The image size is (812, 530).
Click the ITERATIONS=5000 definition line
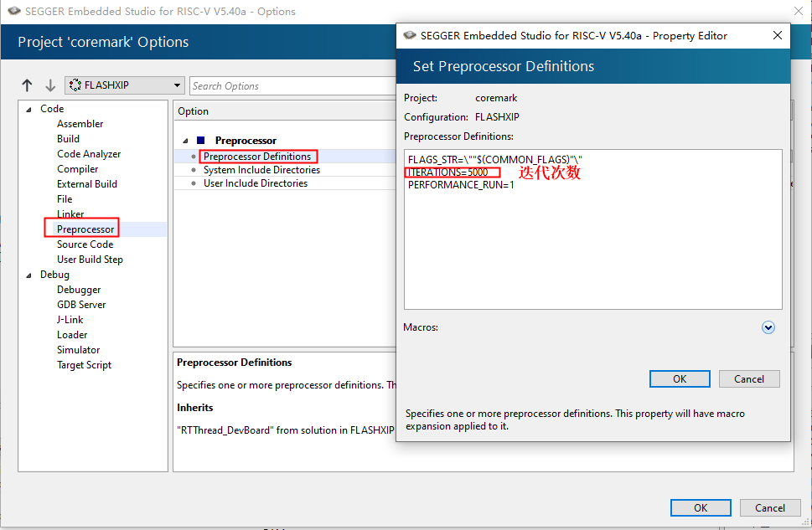(448, 172)
